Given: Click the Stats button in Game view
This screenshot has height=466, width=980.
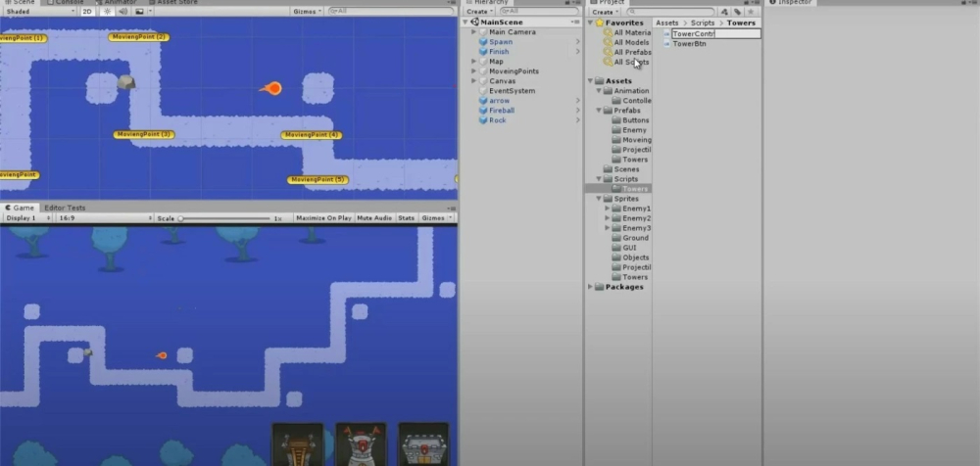Looking at the screenshot, I should (x=406, y=218).
